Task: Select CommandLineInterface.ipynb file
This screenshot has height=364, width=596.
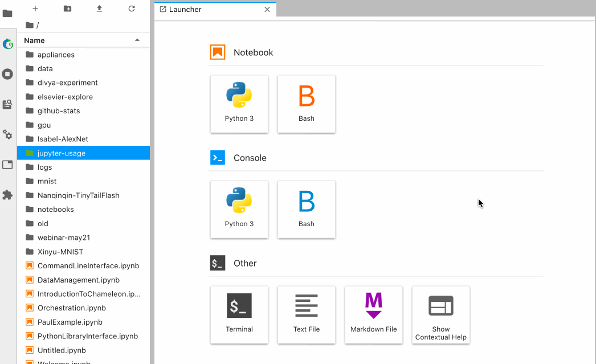Action: click(83, 265)
